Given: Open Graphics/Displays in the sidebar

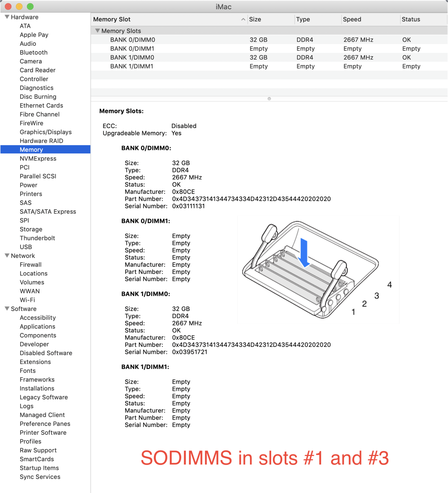Looking at the screenshot, I should 46,132.
